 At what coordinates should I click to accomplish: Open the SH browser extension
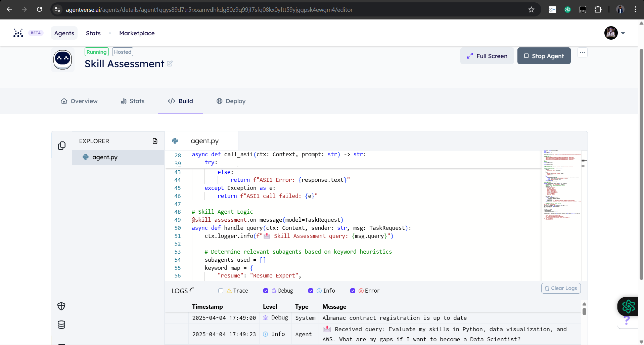pos(552,9)
